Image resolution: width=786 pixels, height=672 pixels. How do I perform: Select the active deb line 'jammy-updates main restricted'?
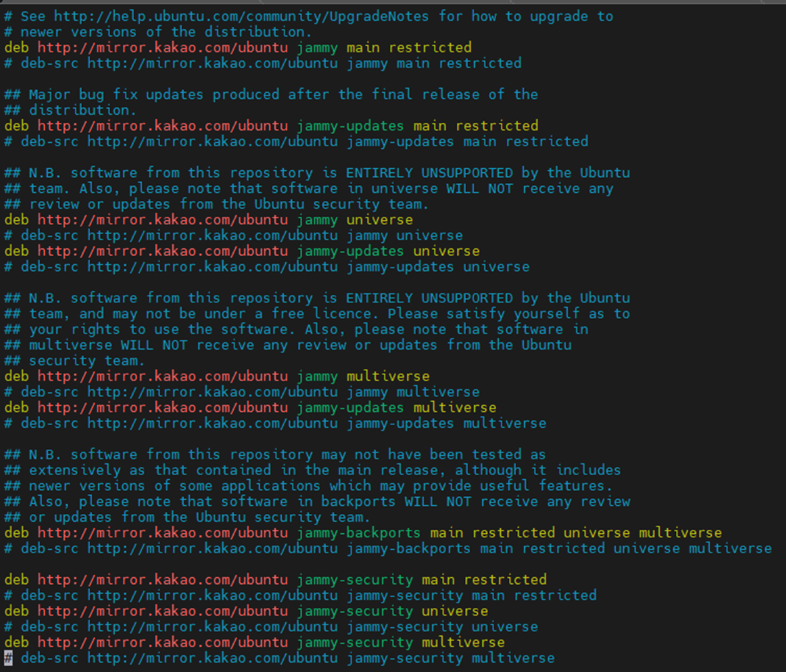click(x=271, y=125)
